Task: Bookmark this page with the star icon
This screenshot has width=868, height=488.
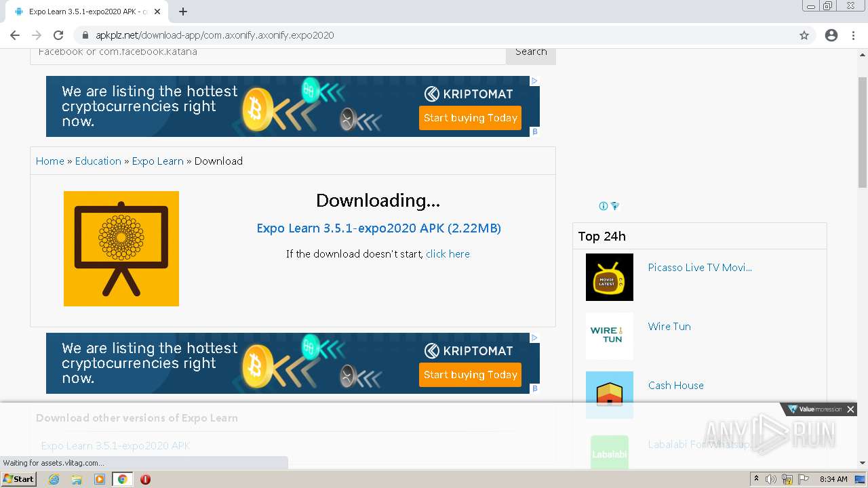Action: coord(804,35)
